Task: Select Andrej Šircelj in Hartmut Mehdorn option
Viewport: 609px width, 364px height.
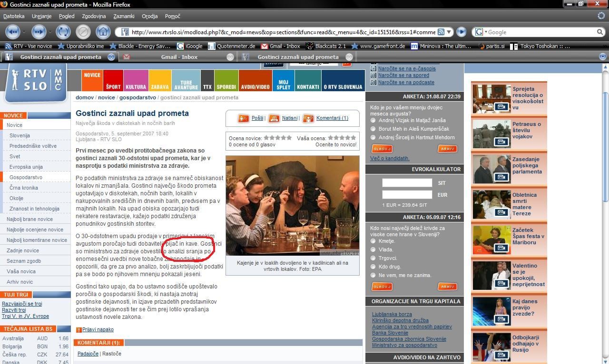Action: point(373,138)
